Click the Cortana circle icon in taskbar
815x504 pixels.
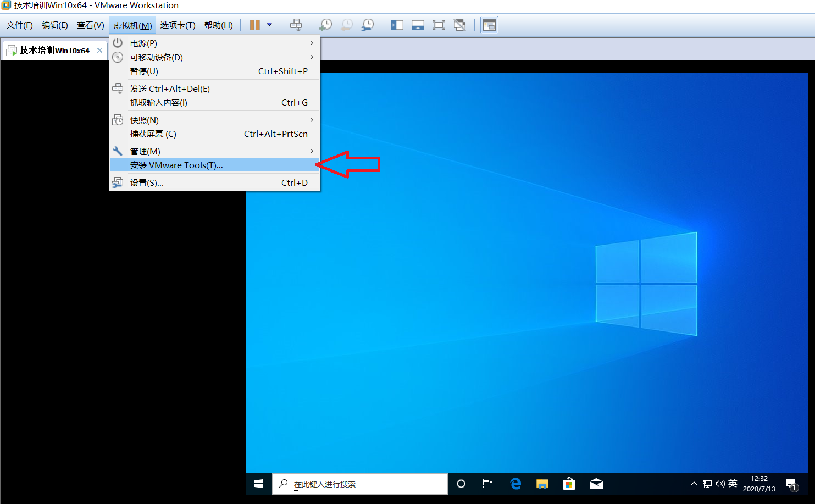[x=461, y=484]
